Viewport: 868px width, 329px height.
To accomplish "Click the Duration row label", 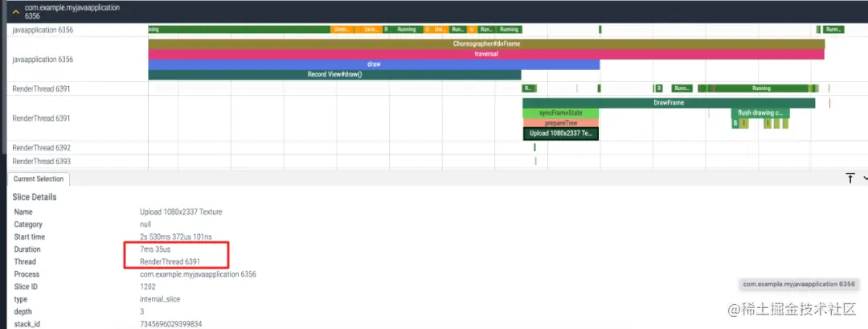I will (27, 249).
